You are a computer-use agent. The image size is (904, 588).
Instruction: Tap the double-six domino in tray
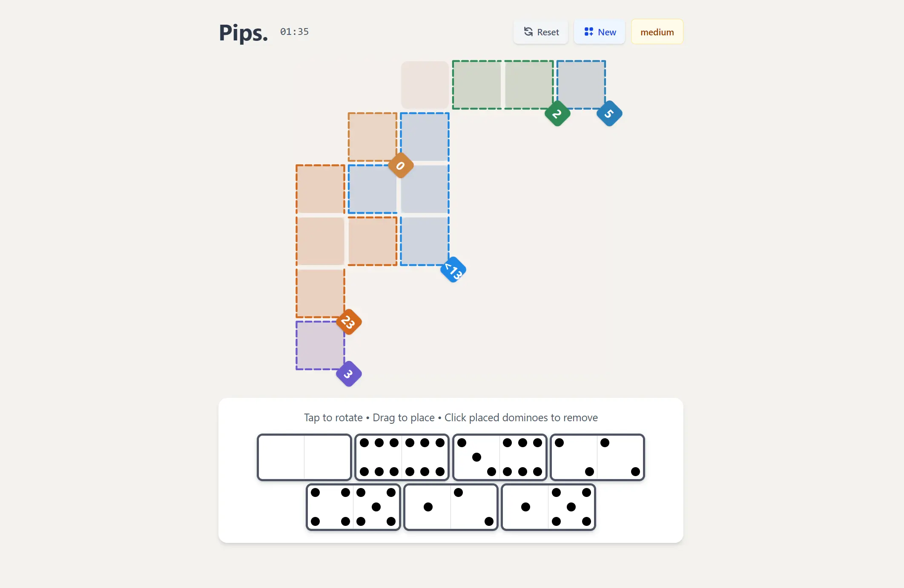[x=402, y=457]
